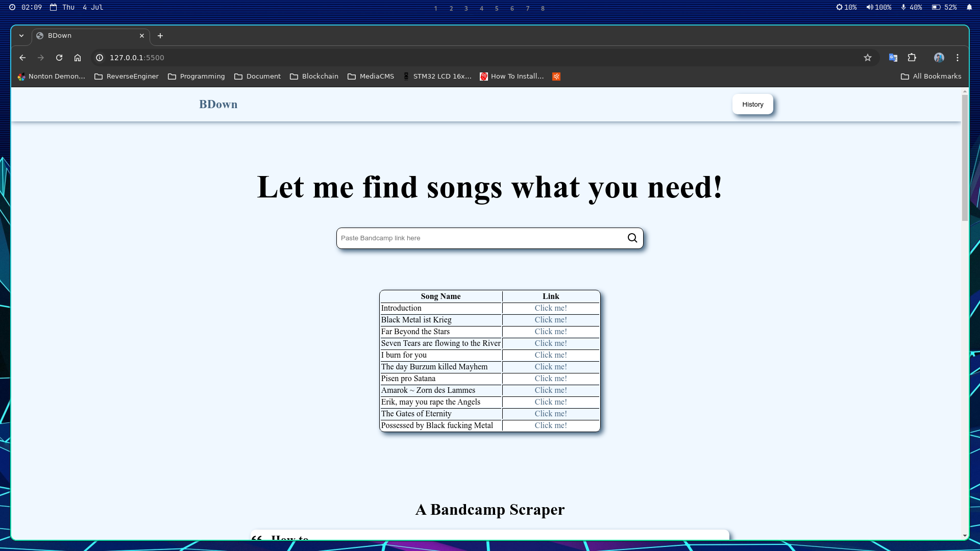
Task: Open a new browser tab
Action: [160, 36]
